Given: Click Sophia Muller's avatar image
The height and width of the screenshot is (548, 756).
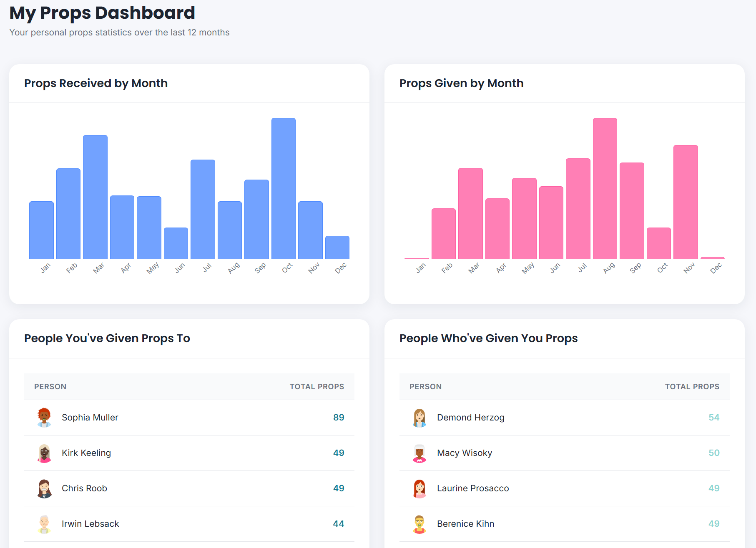Looking at the screenshot, I should coord(44,417).
